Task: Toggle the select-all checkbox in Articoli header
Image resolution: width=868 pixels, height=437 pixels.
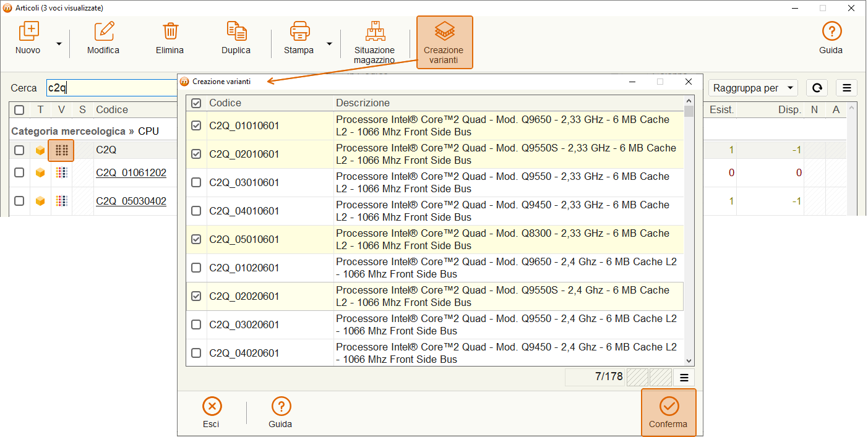Action: pos(19,110)
